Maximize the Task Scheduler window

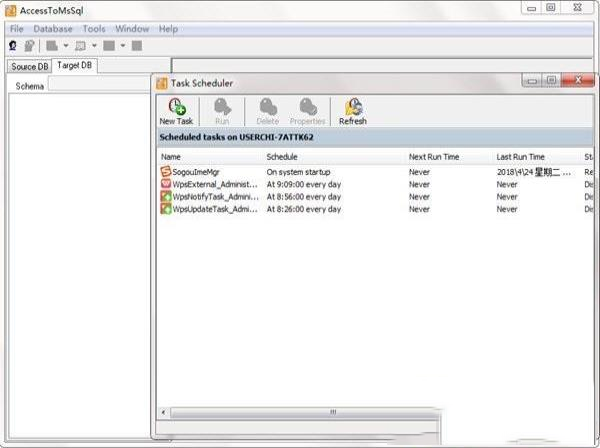point(551,80)
